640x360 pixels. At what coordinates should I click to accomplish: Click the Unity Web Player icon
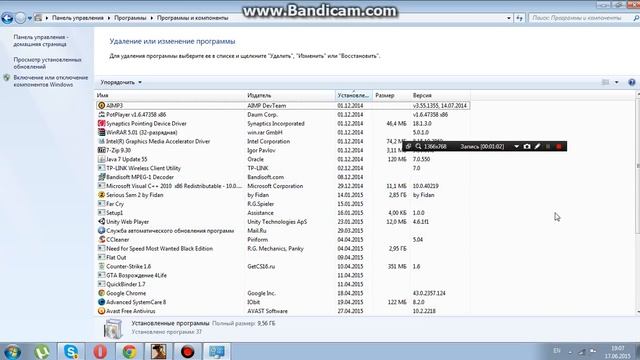click(101, 222)
